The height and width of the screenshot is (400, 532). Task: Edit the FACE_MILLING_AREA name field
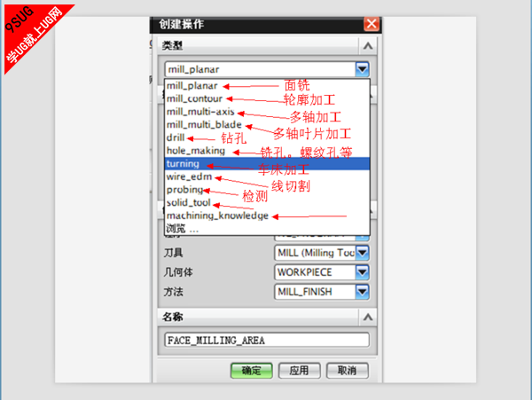(x=267, y=340)
